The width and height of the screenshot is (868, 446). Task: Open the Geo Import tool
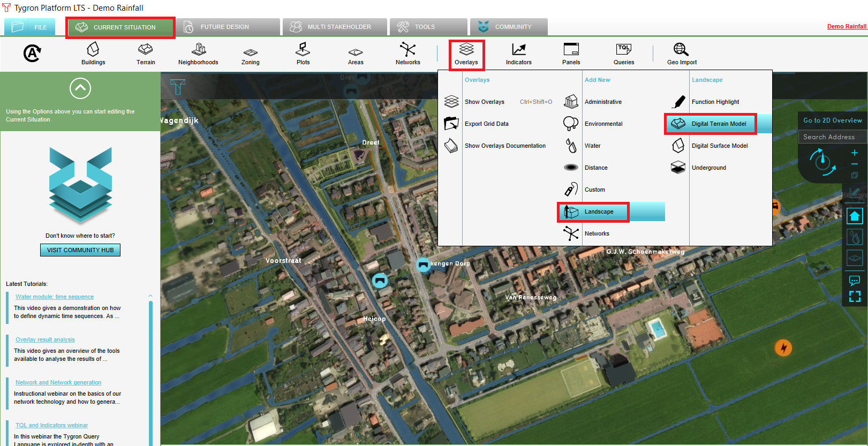click(x=681, y=54)
